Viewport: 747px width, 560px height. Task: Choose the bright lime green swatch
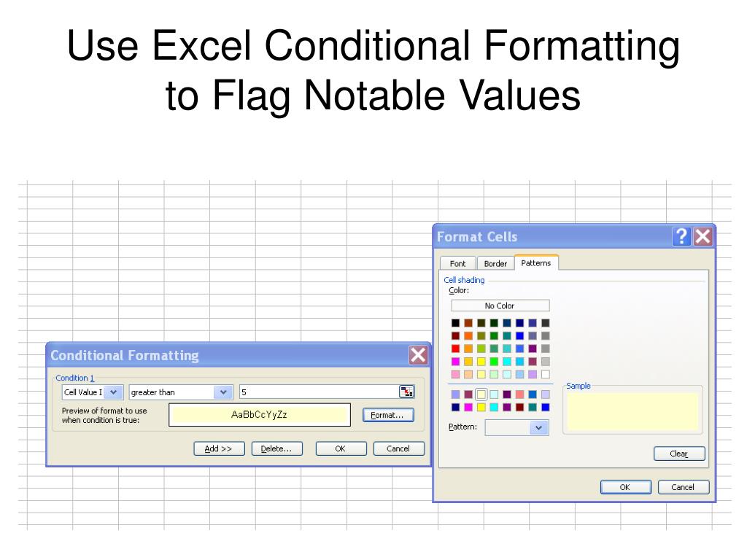494,362
